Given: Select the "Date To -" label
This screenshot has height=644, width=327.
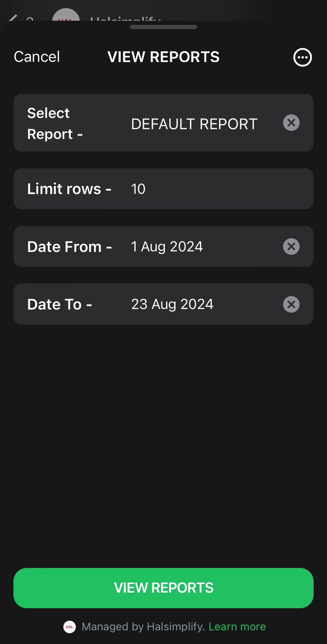Looking at the screenshot, I should pos(60,304).
